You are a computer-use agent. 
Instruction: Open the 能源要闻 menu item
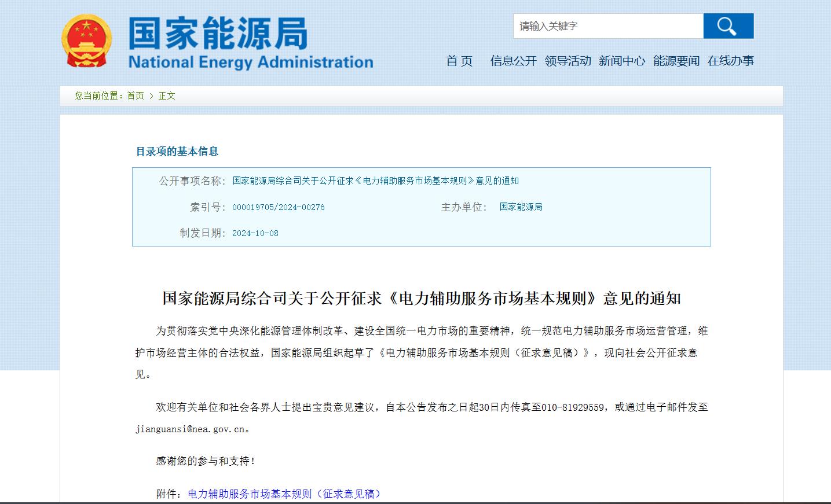pyautogui.click(x=676, y=61)
